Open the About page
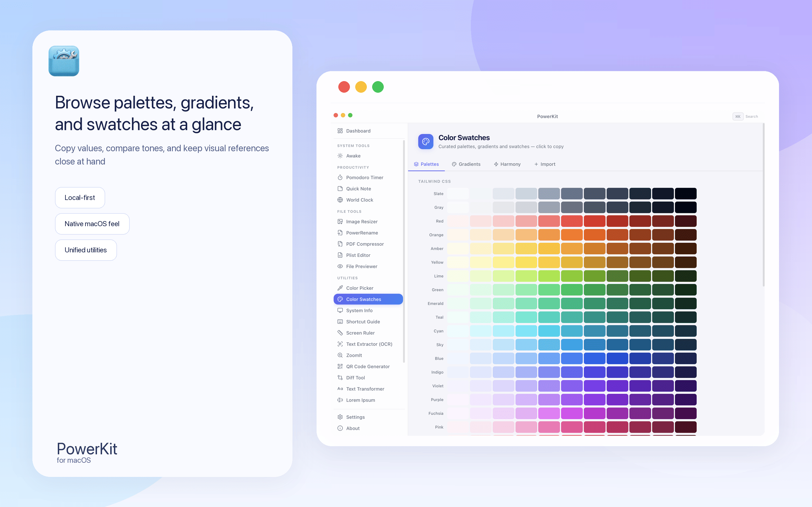812x507 pixels. [x=353, y=428]
